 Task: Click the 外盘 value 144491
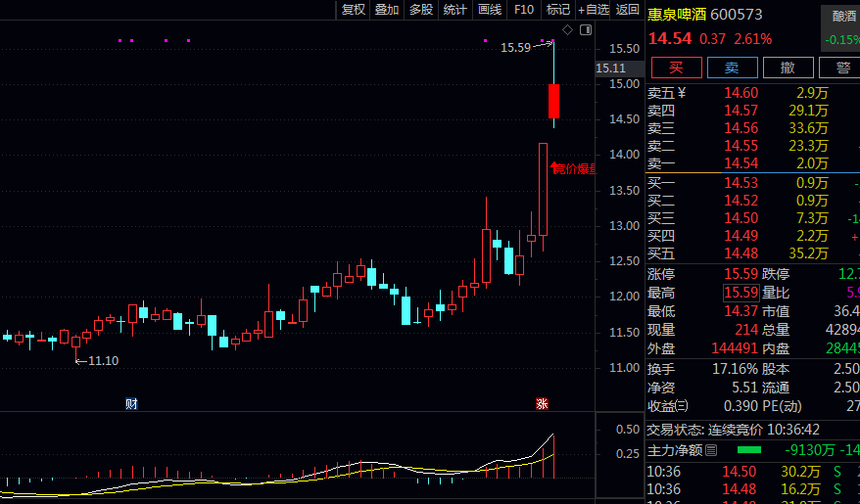[735, 348]
